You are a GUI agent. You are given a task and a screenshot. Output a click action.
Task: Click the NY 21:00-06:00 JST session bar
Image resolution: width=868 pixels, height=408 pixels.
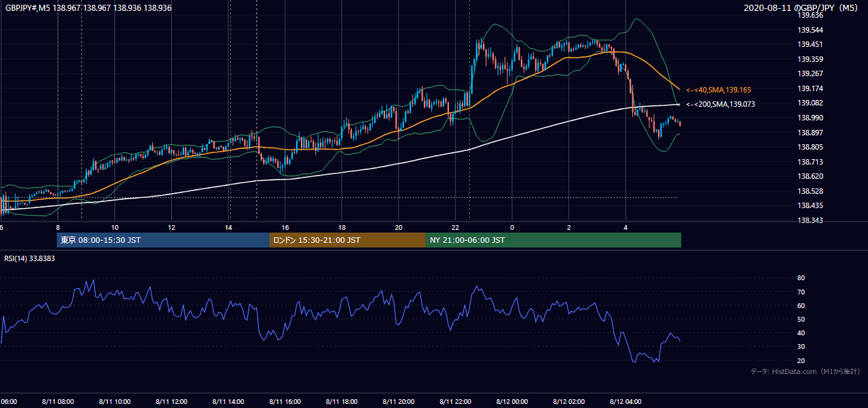(x=554, y=240)
